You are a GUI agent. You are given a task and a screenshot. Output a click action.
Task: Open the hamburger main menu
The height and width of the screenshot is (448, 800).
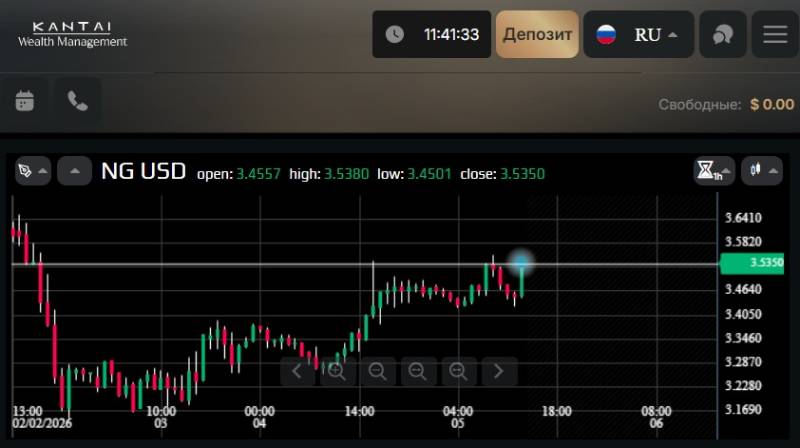(x=775, y=34)
